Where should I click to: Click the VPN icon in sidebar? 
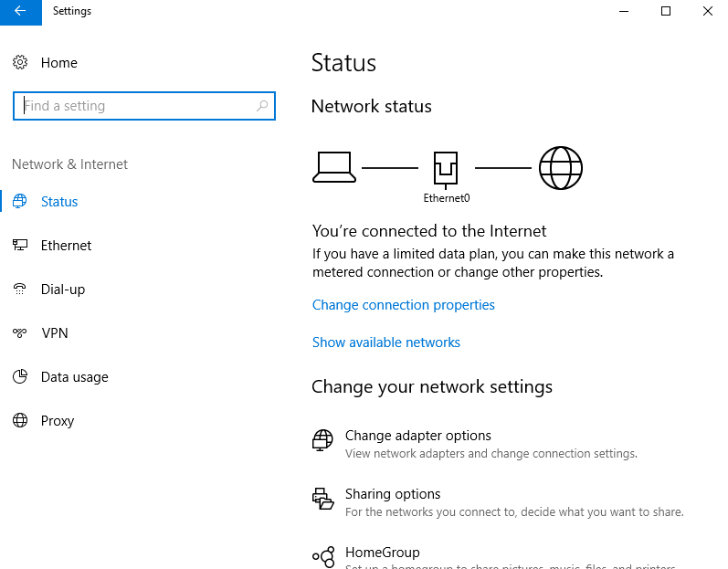20,333
